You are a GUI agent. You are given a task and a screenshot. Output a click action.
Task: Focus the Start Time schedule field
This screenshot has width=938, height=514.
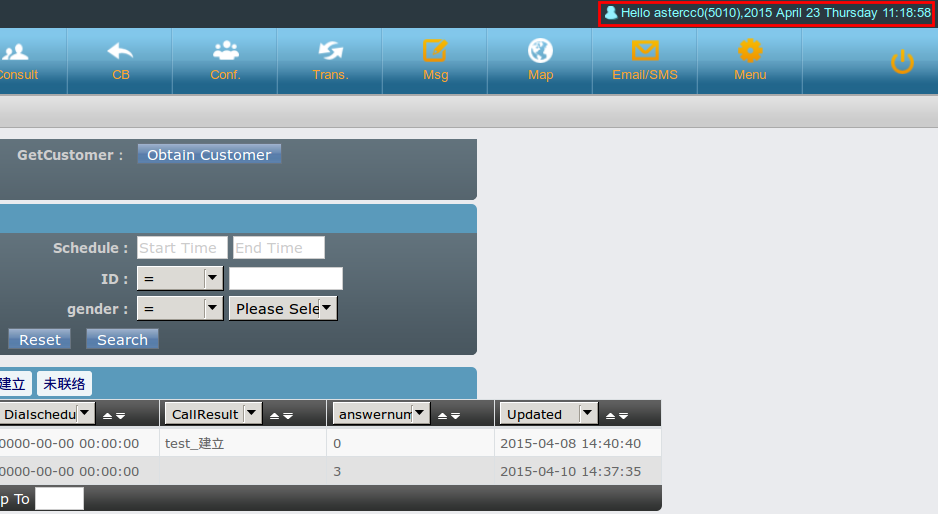(x=182, y=248)
